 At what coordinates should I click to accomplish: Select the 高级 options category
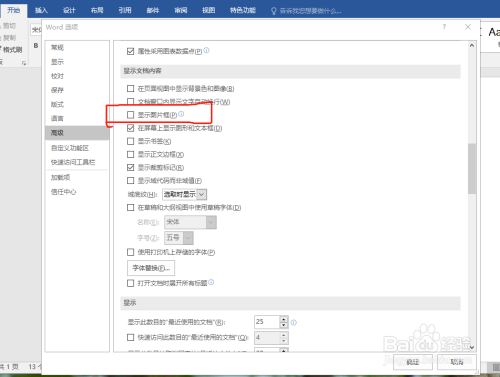tap(77, 133)
